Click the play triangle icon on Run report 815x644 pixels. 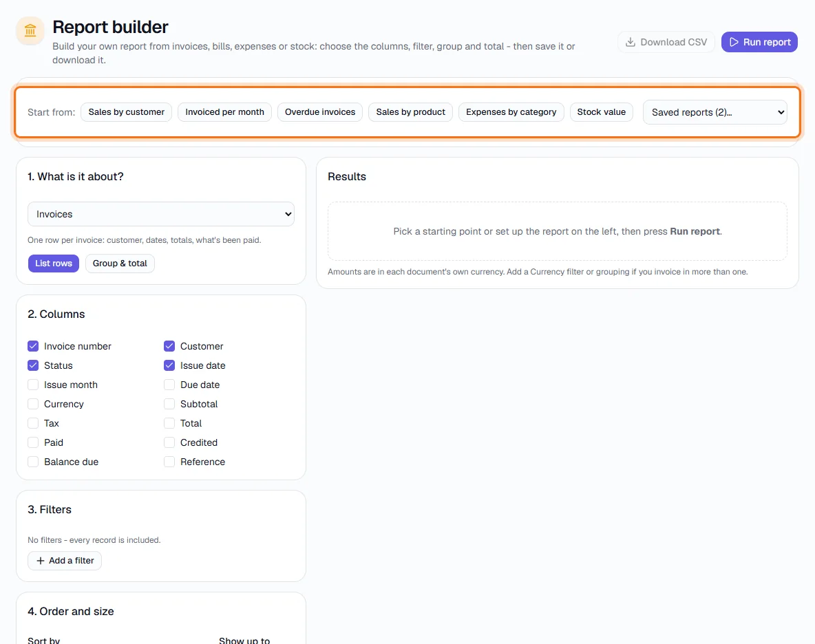pyautogui.click(x=734, y=42)
